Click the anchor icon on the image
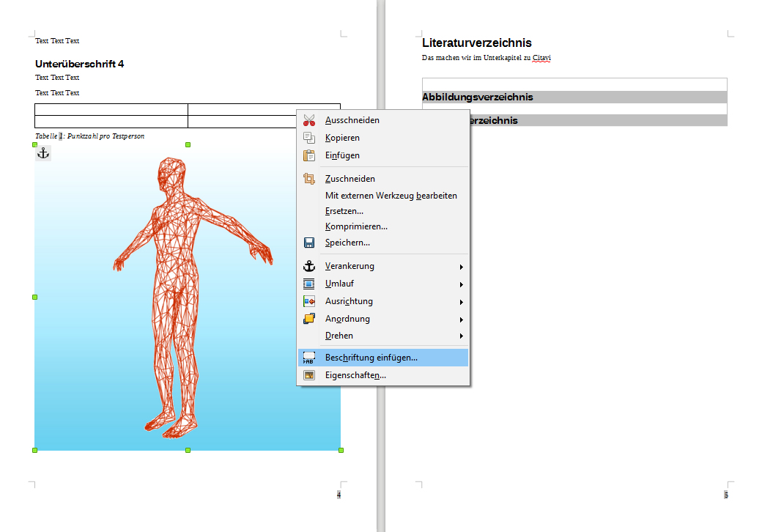 click(43, 152)
